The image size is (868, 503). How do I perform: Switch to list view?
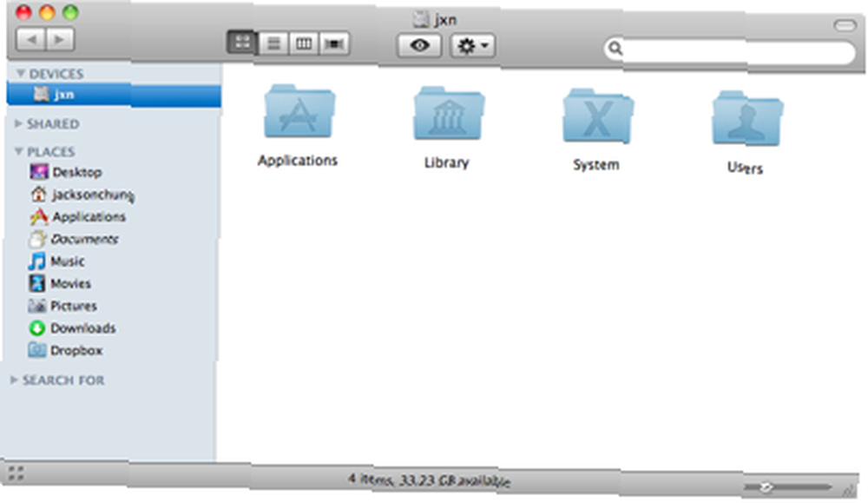coord(273,43)
